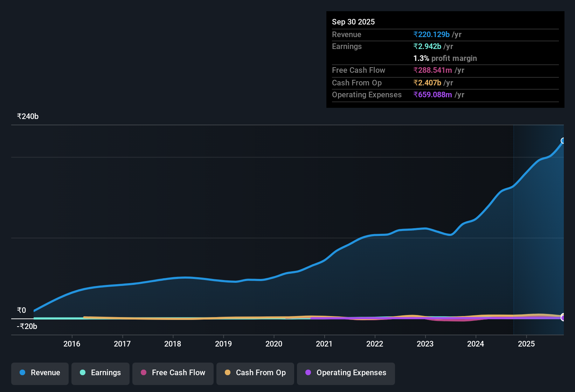
Task: Click the pink Free Cash Flow legend dot
Action: (143, 373)
